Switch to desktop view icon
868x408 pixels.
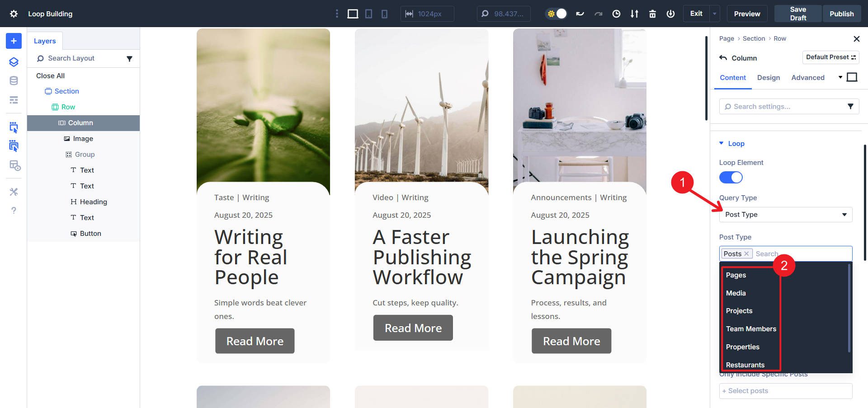click(353, 14)
